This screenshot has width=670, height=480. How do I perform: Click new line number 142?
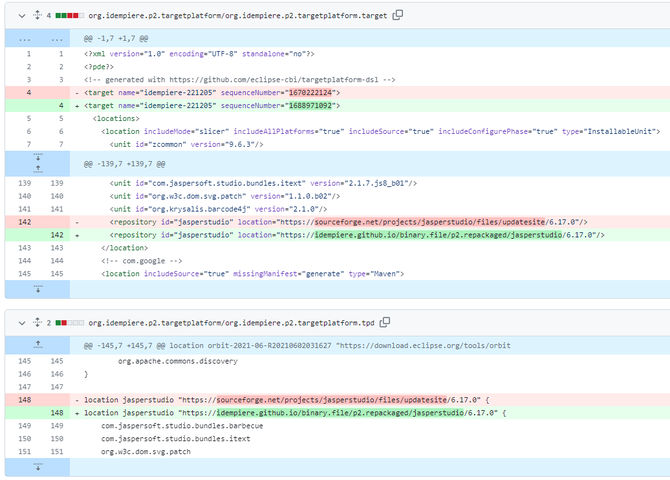click(57, 235)
